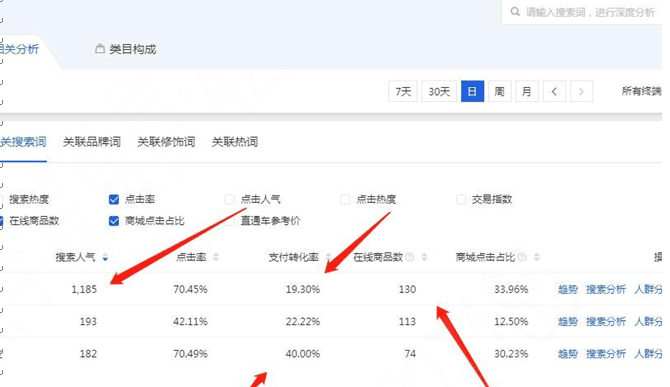Viewport: 670px width, 387px height.
Task: Switch to 关联品牌词 tab
Action: (x=92, y=142)
